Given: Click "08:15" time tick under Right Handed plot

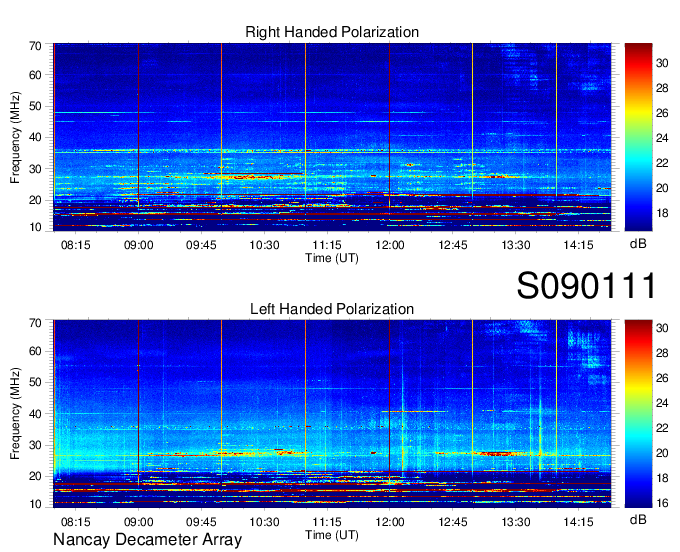Looking at the screenshot, I should point(75,245).
